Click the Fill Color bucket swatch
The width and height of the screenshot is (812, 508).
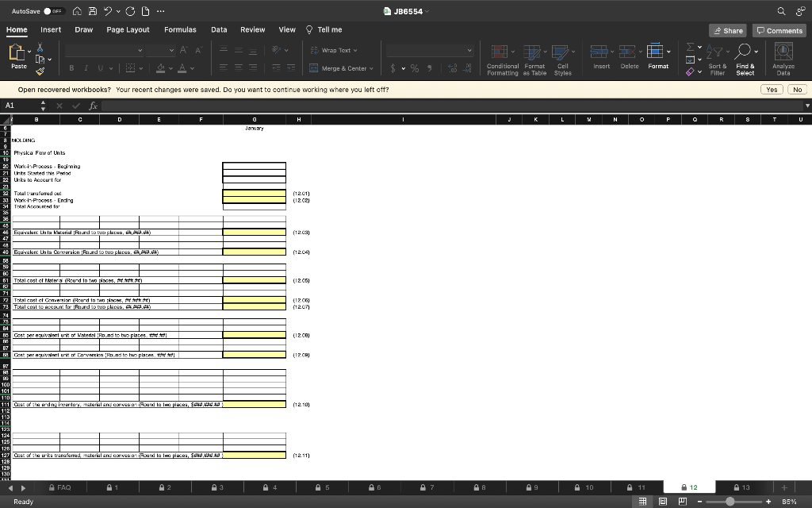(x=160, y=68)
